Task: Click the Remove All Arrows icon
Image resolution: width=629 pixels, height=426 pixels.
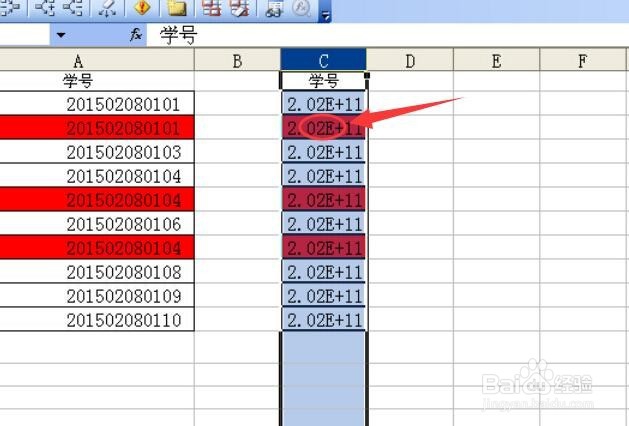Action: coord(107,8)
